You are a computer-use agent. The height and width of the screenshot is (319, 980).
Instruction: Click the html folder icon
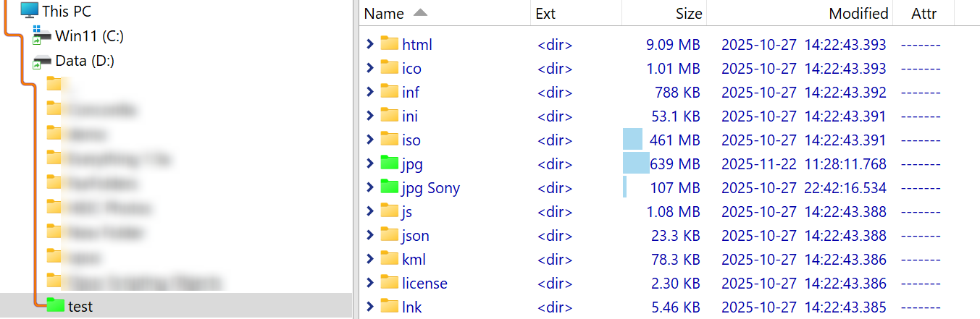coord(390,44)
